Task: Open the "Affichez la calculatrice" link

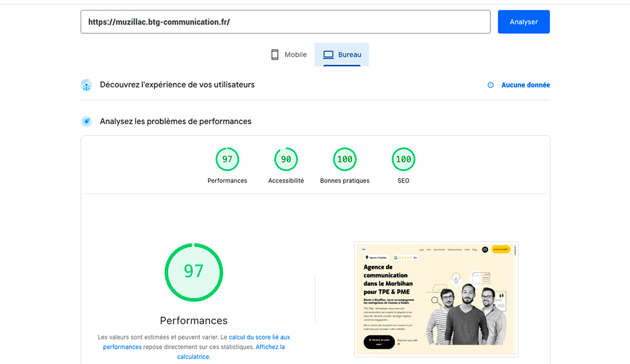Action: [x=269, y=346]
